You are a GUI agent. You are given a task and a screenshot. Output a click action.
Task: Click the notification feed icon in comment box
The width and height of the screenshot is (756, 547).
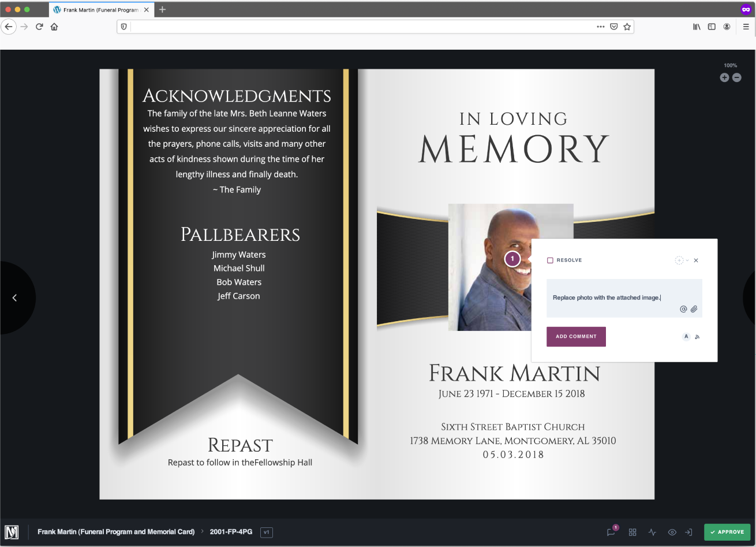(x=697, y=337)
